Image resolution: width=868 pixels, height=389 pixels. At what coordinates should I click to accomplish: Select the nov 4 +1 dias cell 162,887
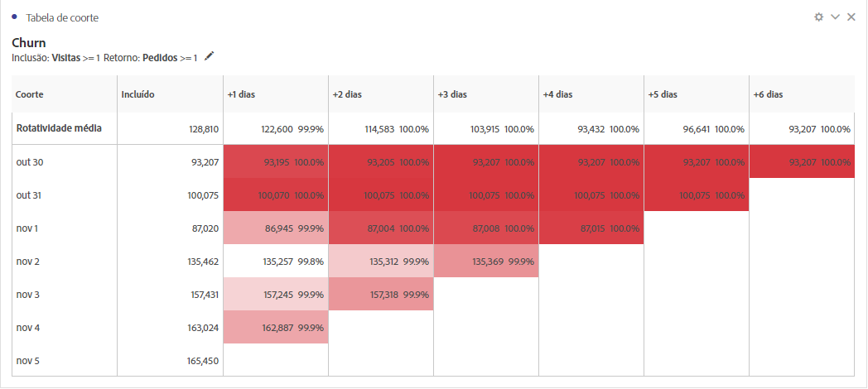(276, 327)
